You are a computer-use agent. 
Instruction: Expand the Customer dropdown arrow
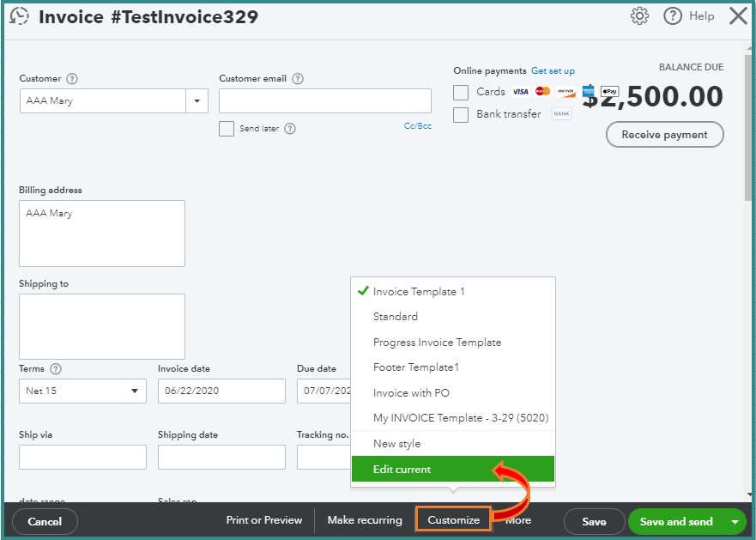point(197,101)
